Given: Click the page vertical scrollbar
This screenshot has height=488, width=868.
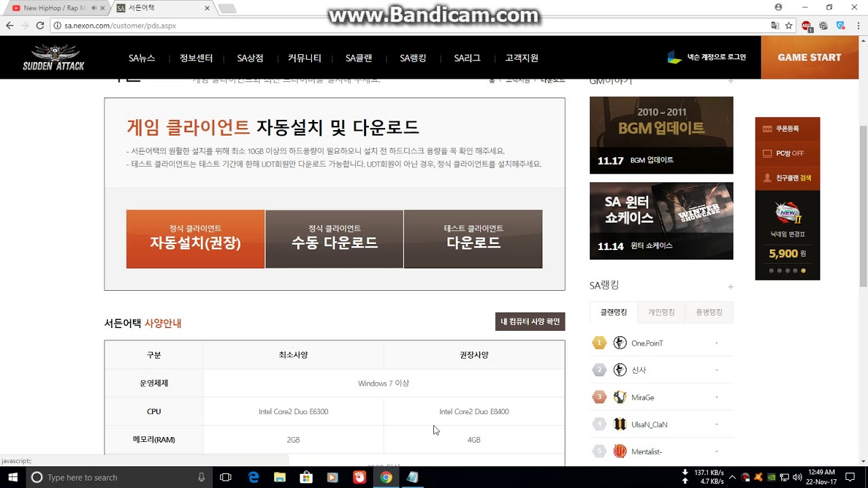Looking at the screenshot, I should click(x=863, y=207).
